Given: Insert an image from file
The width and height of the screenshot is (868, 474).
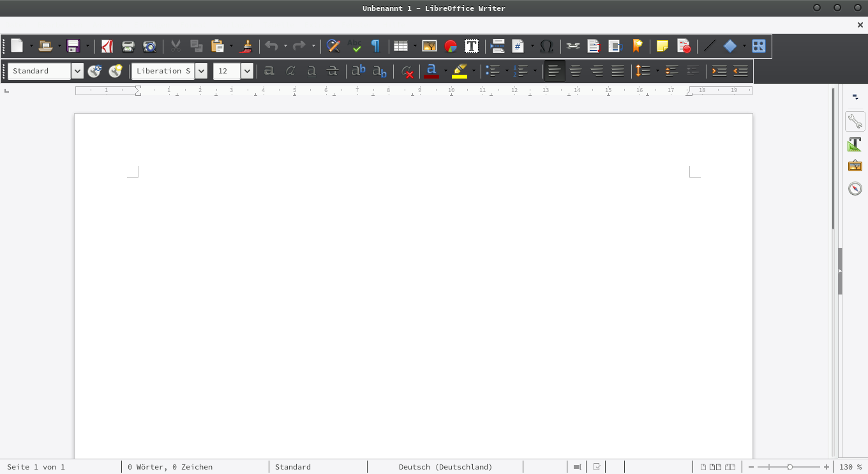Looking at the screenshot, I should 430,46.
